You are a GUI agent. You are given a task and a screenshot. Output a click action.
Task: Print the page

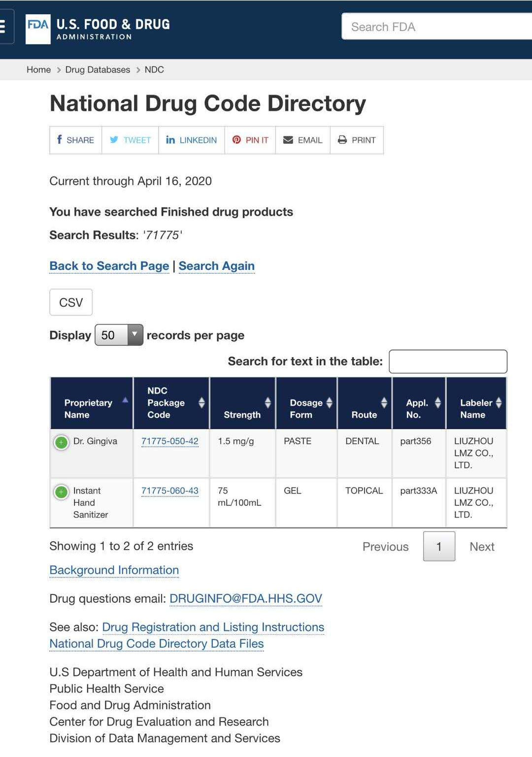tap(357, 140)
